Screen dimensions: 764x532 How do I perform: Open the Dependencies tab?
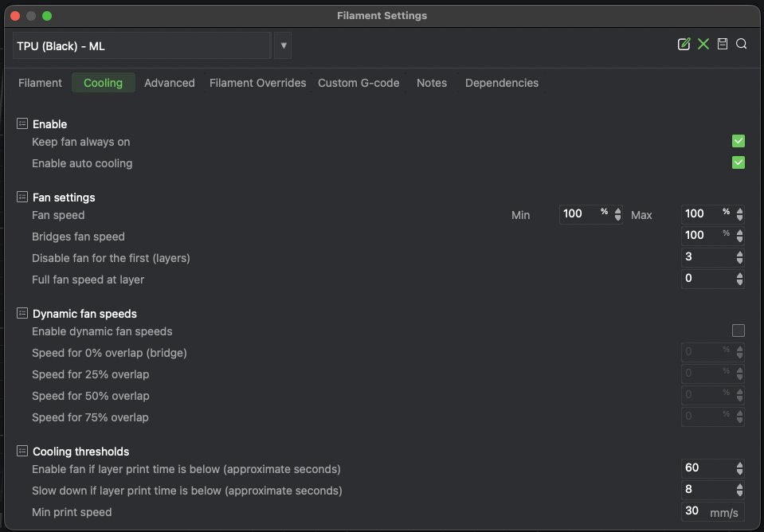point(502,83)
